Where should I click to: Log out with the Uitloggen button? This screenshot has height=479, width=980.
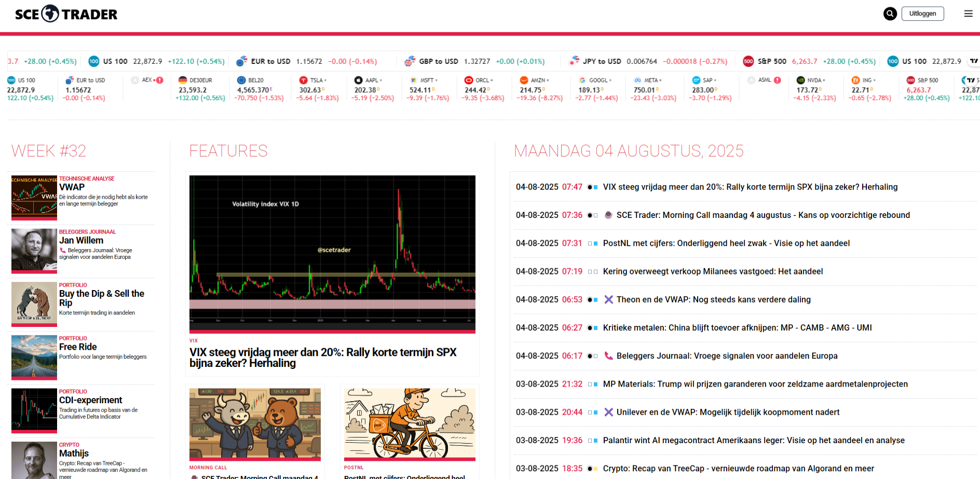[922, 13]
